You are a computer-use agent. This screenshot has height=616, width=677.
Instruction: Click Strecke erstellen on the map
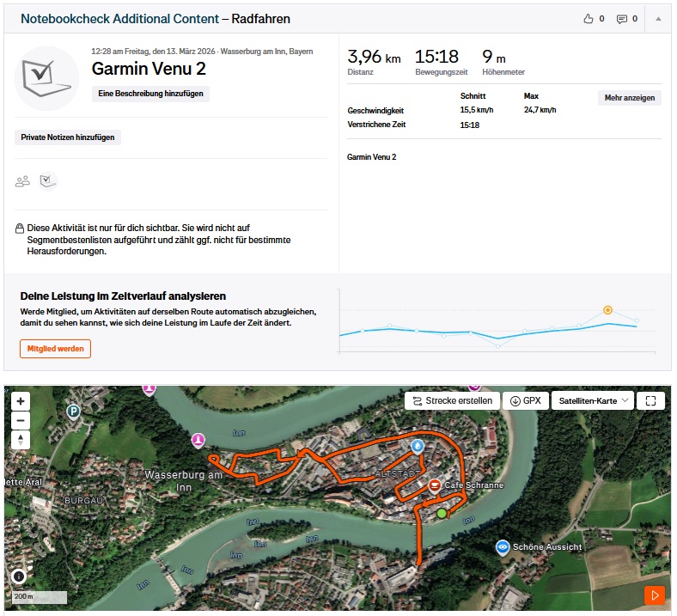[x=452, y=400]
